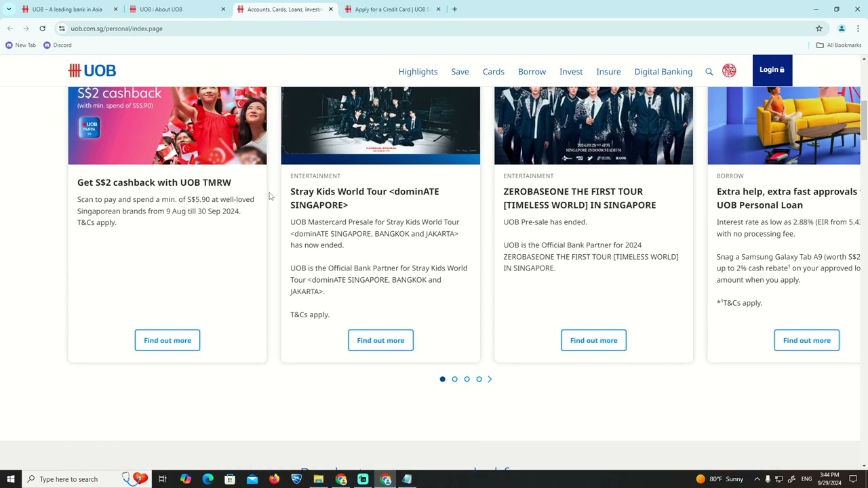Open the Invest menu
The image size is (868, 488).
[571, 71]
